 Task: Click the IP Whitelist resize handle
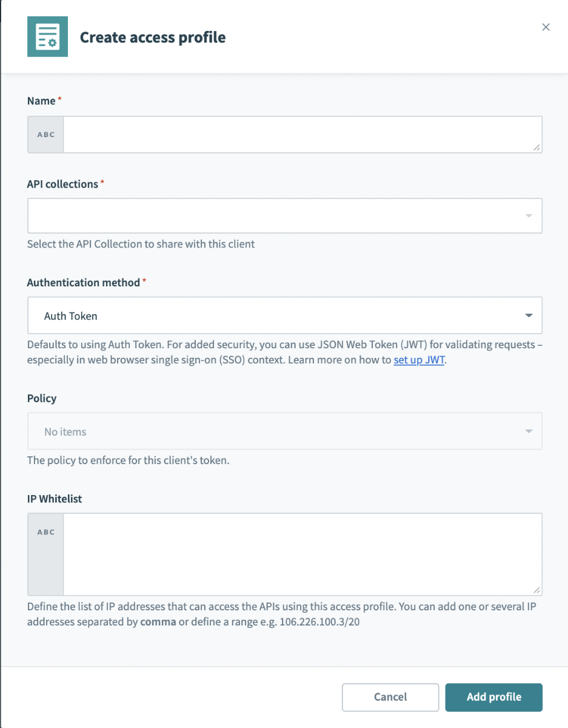coord(537,590)
